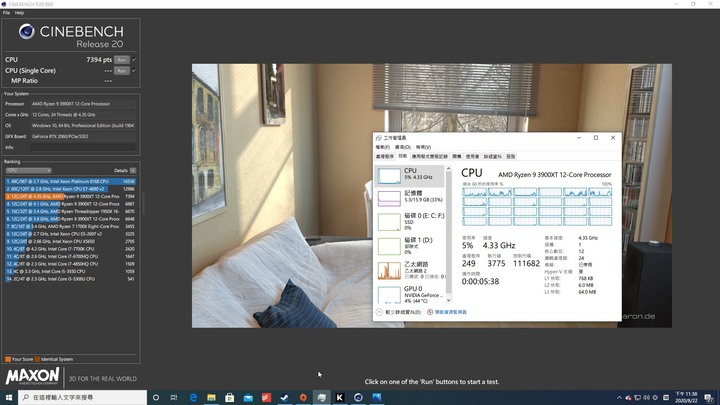Image resolution: width=720 pixels, height=405 pixels.
Task: Switch to Task Manager 詳細資料 tab
Action: 493,157
